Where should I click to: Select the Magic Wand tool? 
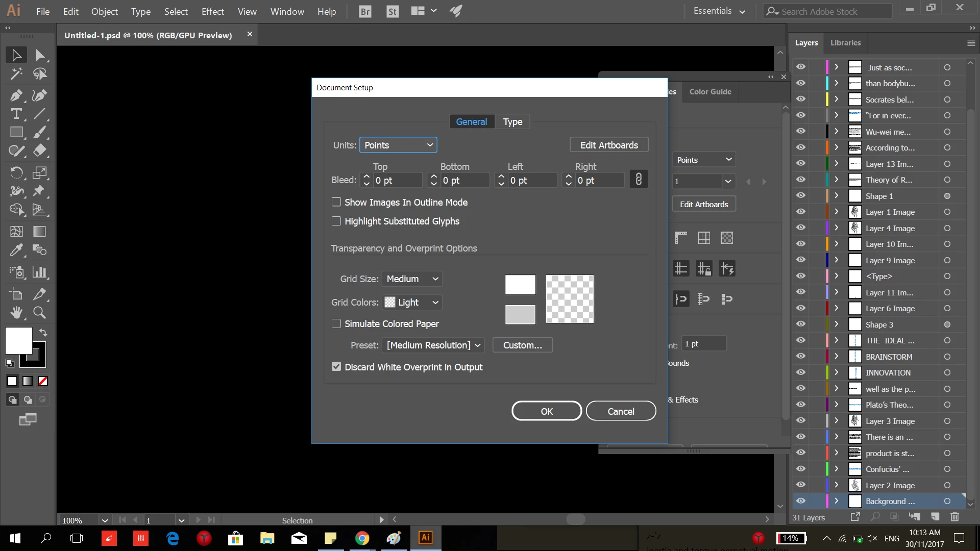click(x=16, y=74)
